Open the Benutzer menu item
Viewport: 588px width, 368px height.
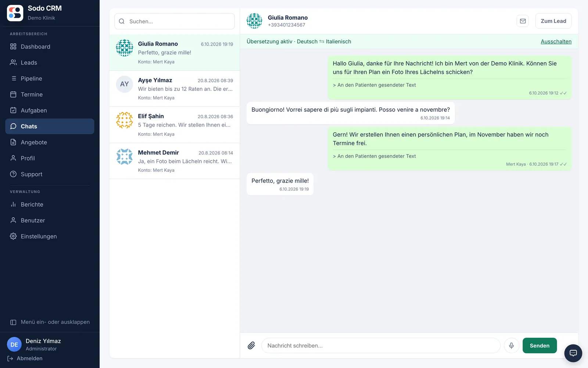tap(50, 220)
